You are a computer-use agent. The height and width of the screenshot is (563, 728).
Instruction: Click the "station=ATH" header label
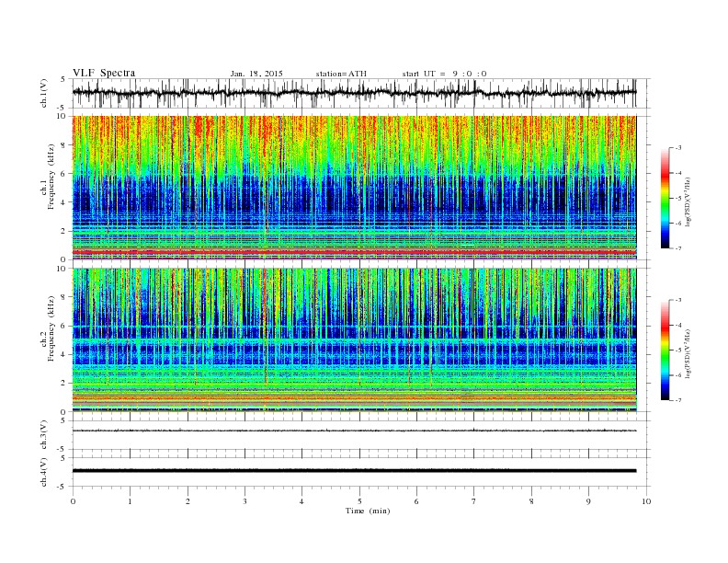(x=341, y=74)
